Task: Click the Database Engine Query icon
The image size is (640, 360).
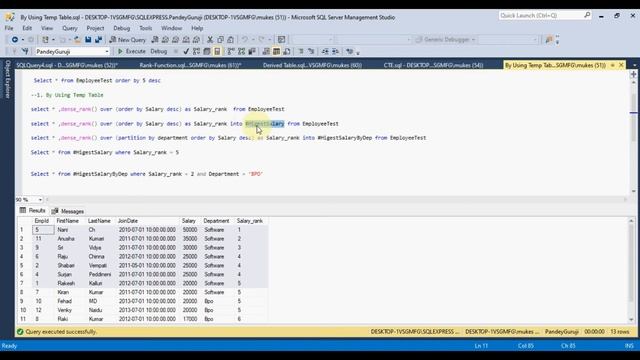Action: (x=155, y=40)
